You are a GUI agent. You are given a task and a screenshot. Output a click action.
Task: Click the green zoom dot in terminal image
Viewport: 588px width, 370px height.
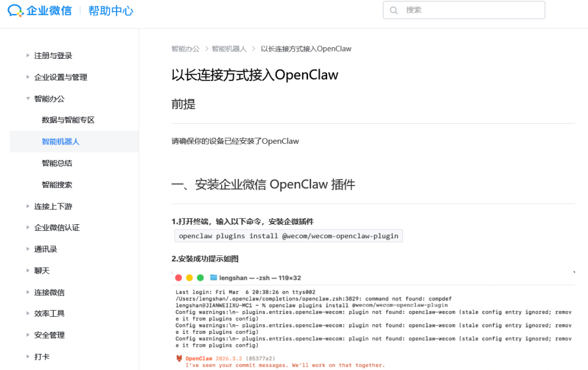click(x=200, y=277)
